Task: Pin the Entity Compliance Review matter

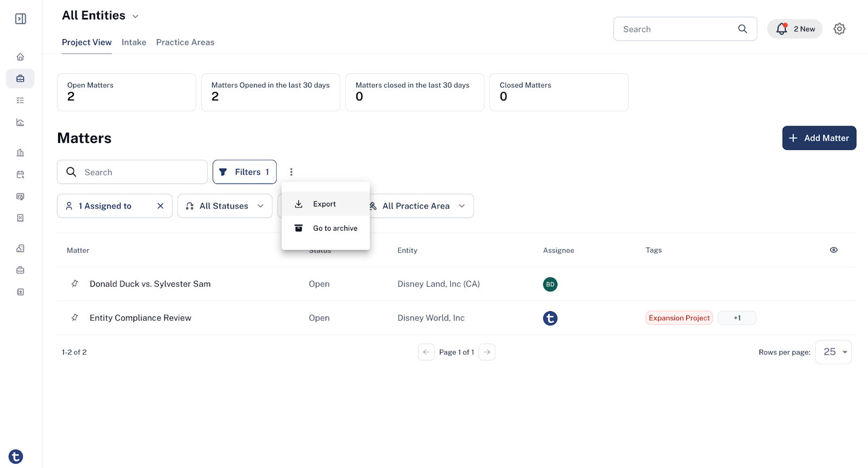Action: click(75, 318)
